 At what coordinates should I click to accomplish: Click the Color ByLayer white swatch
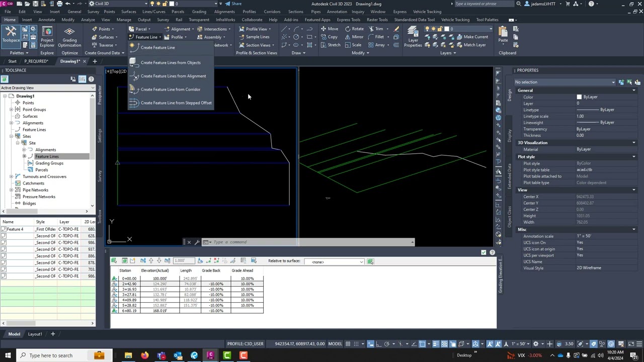pyautogui.click(x=579, y=97)
